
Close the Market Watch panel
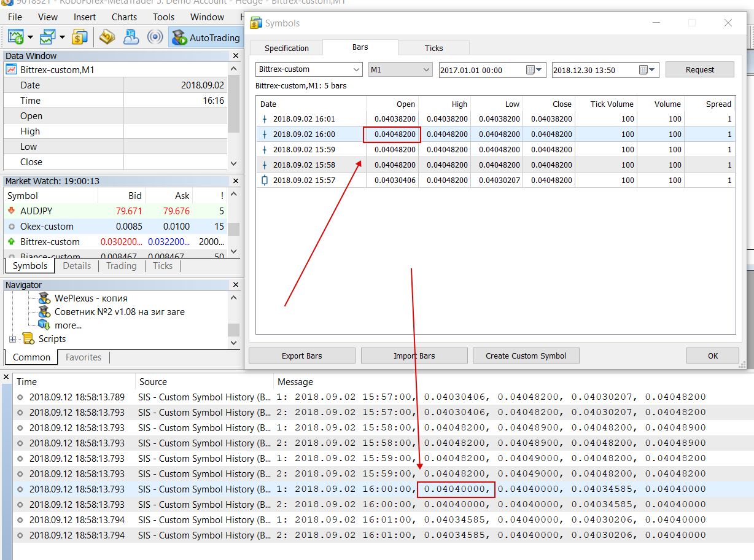pos(235,181)
